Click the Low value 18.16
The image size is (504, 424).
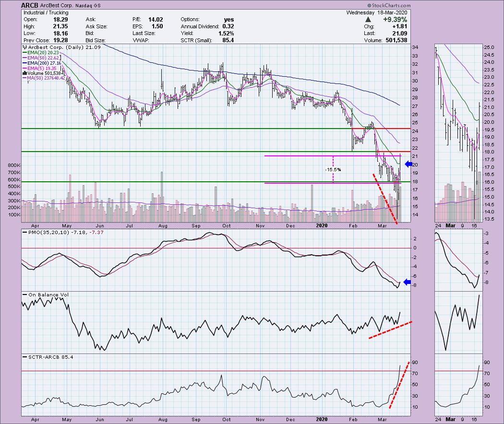(x=60, y=34)
